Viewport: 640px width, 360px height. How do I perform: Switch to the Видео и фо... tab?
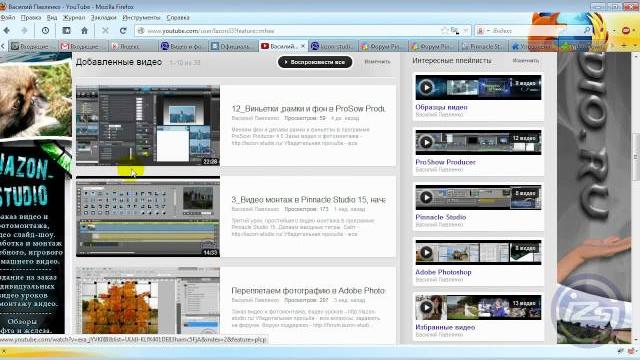click(x=184, y=47)
